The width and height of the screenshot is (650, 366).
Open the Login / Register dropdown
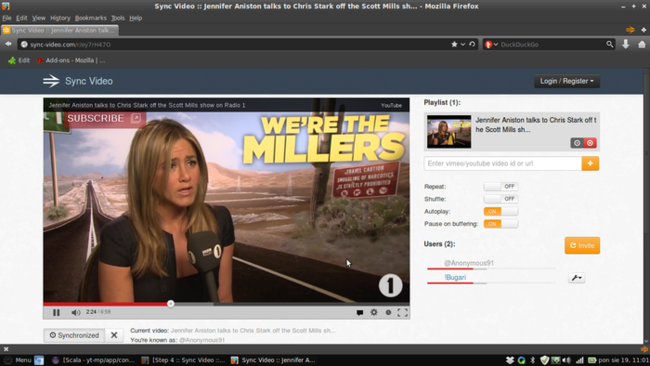point(567,81)
